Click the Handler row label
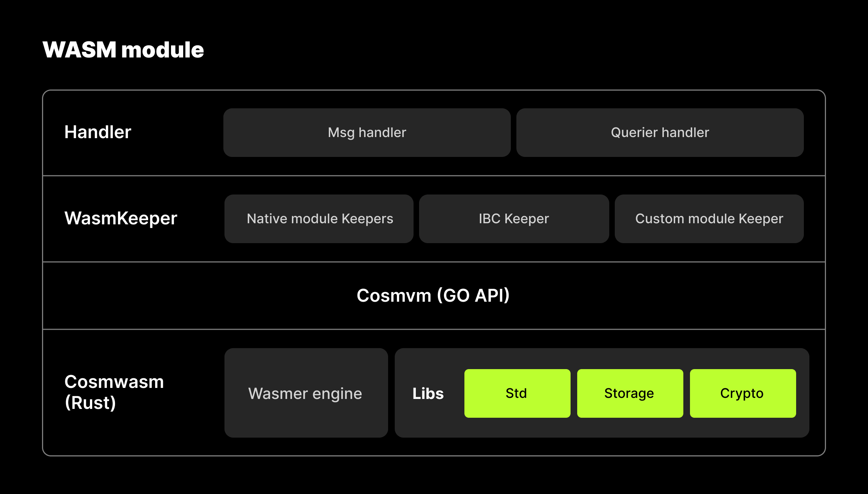The height and width of the screenshot is (494, 868). tap(98, 132)
